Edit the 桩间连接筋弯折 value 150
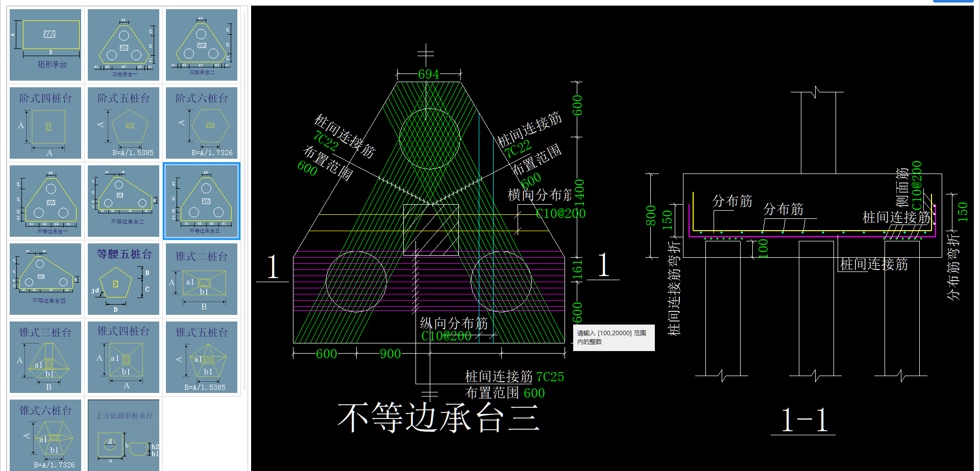The width and height of the screenshot is (980, 471). pyautogui.click(x=667, y=220)
